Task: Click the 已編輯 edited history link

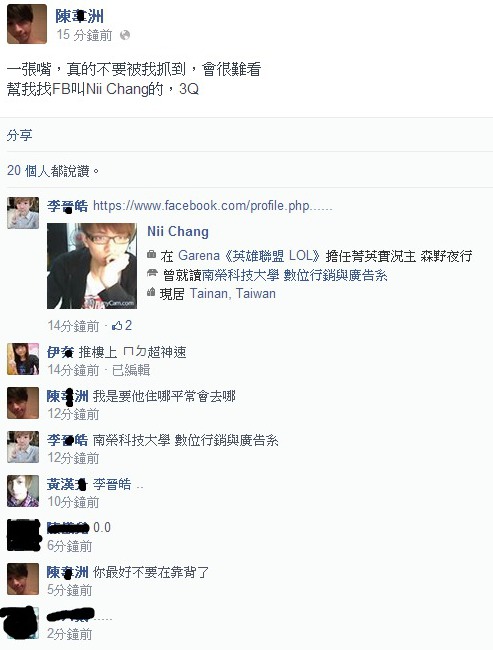Action: click(131, 370)
